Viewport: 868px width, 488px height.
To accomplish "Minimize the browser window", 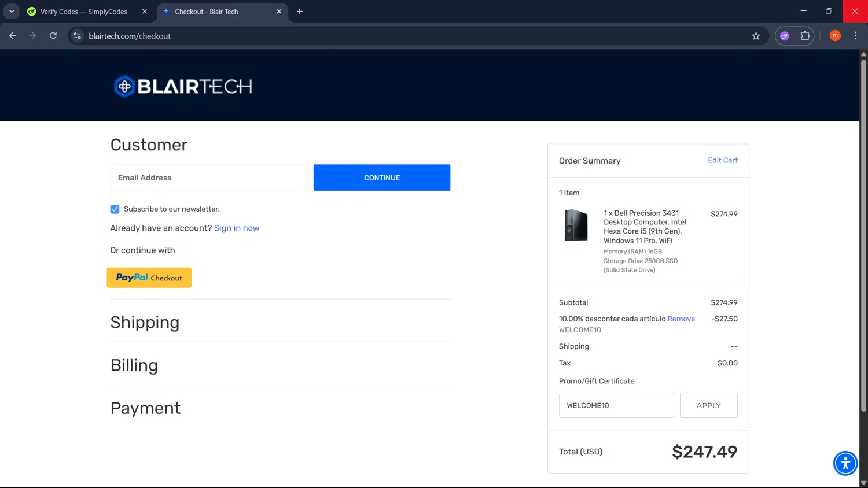I will click(x=803, y=11).
